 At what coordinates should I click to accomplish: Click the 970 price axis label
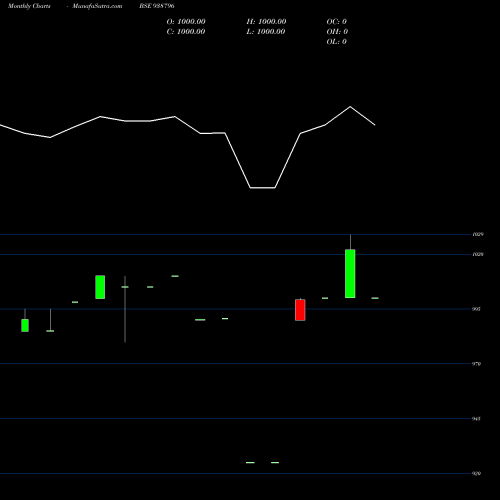[476, 364]
